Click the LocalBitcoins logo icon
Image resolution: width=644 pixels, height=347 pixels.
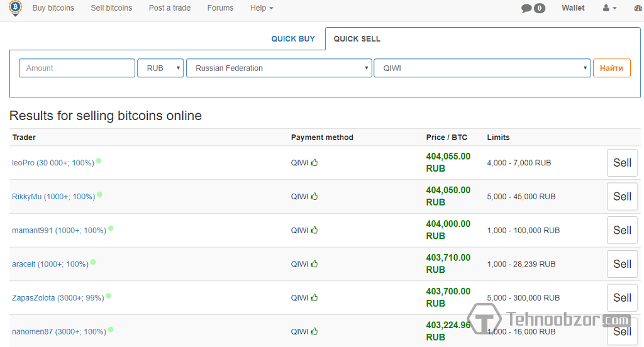[x=15, y=8]
